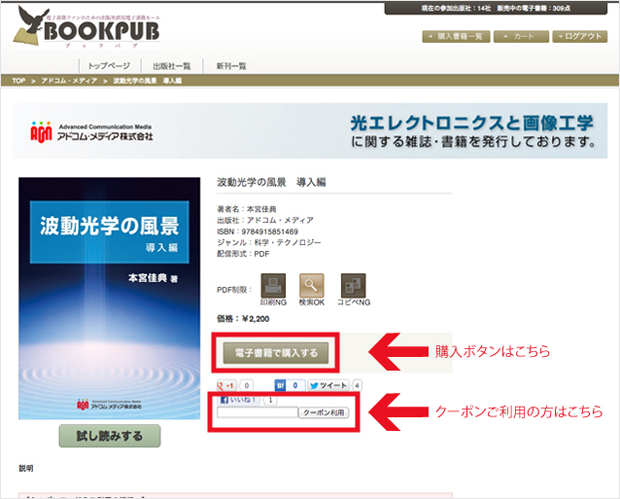620x499 pixels.
Task: Click TOP in the breadcrumb
Action: (18, 80)
